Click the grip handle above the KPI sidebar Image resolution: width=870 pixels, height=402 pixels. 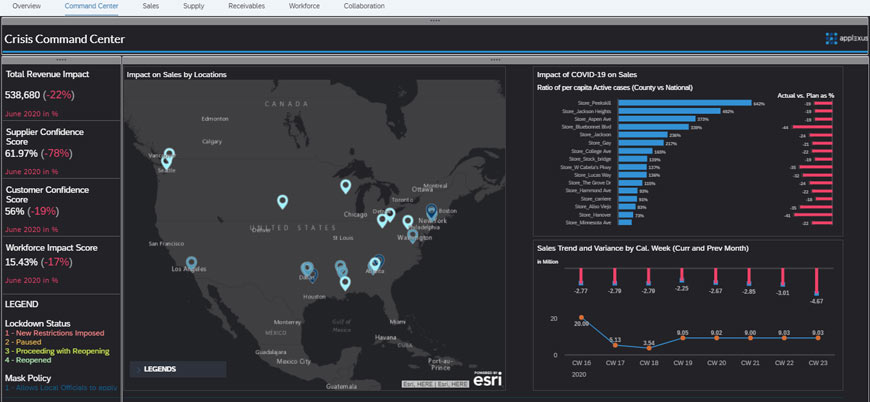pyautogui.click(x=62, y=60)
